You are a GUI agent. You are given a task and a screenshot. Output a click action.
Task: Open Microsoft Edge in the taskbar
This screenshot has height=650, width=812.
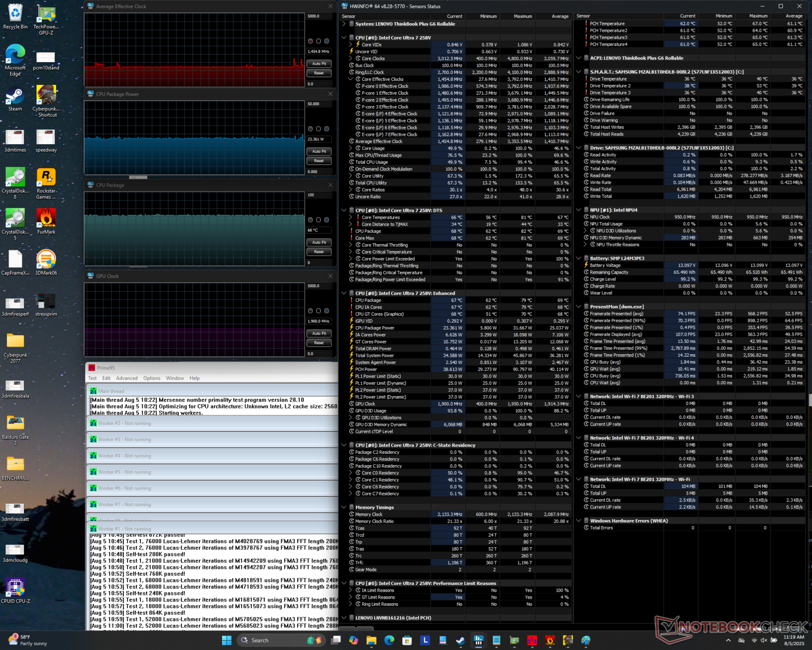click(x=389, y=640)
